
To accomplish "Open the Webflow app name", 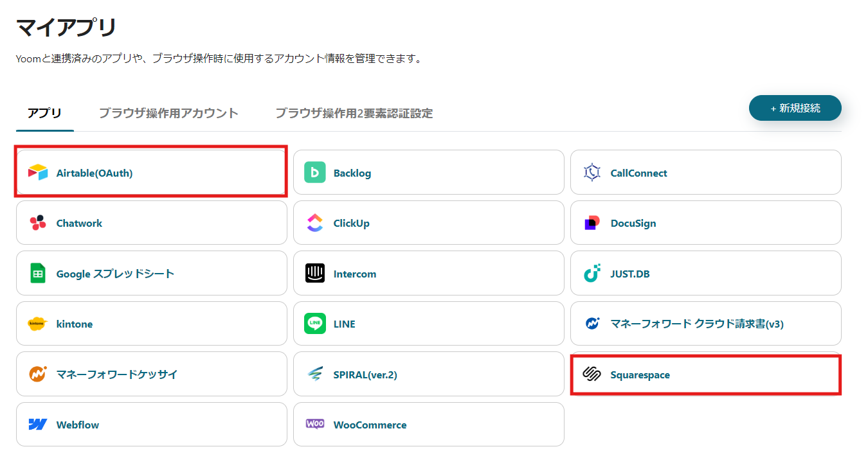I will [x=78, y=425].
